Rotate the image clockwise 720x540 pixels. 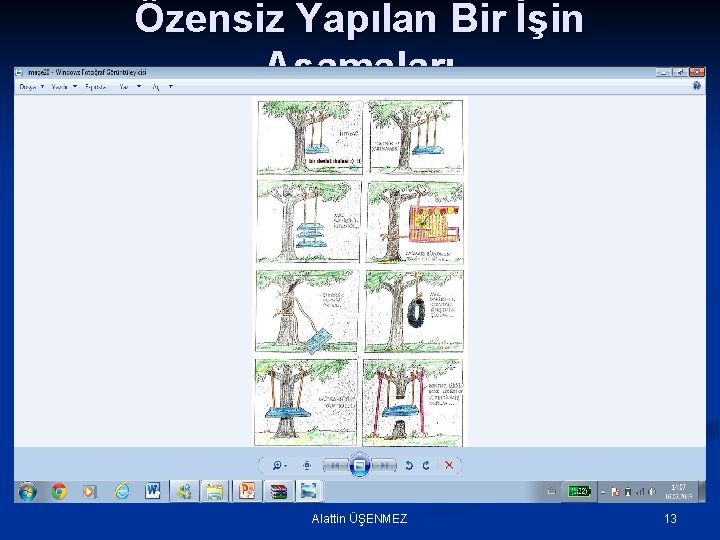tap(427, 465)
